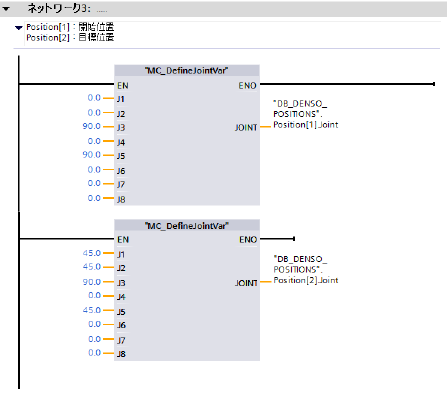
Task: Edit J1 value 45.0 of second block
Action: click(x=92, y=253)
